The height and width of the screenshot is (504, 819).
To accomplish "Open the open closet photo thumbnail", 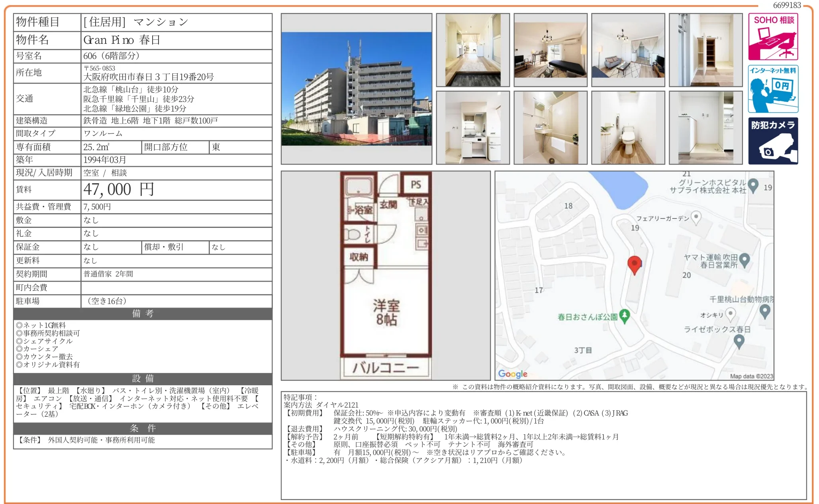I will pyautogui.click(x=705, y=50).
